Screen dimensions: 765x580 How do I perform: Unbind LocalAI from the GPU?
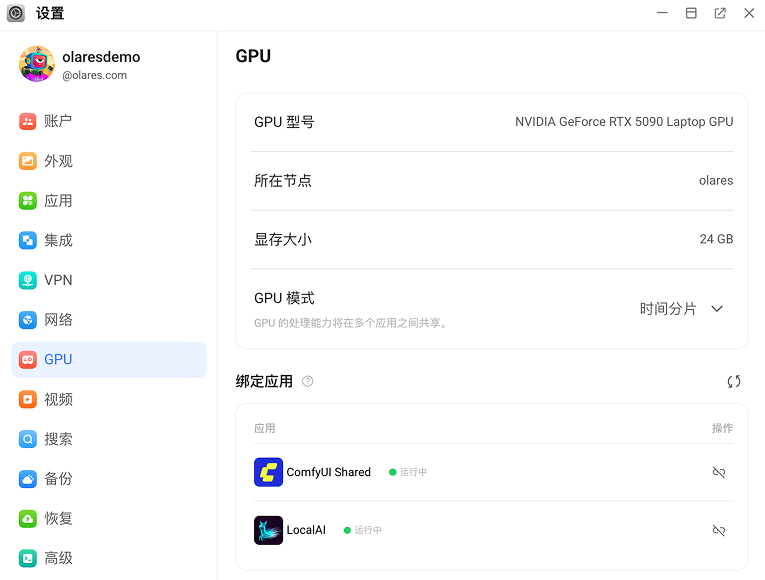[x=719, y=530]
